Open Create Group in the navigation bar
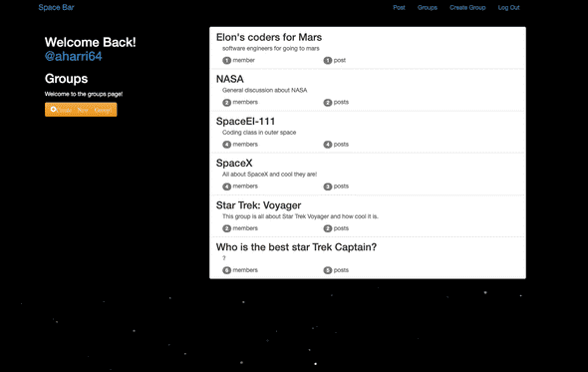The height and width of the screenshot is (372, 588). point(467,8)
